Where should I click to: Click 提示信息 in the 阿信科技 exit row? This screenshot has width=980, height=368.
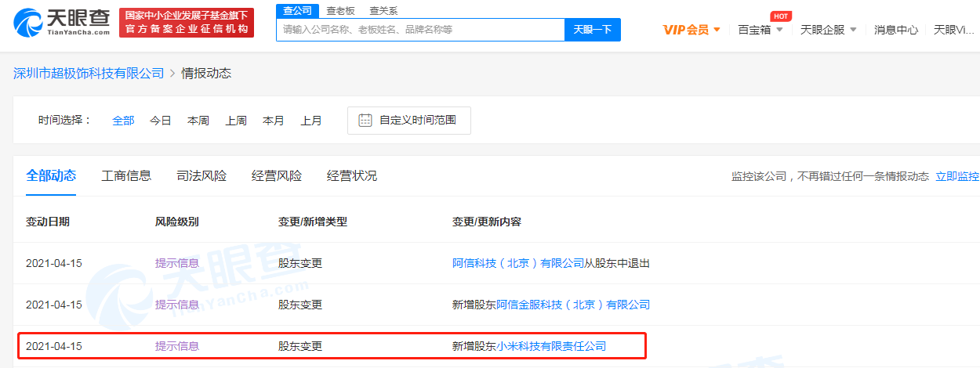(x=177, y=263)
